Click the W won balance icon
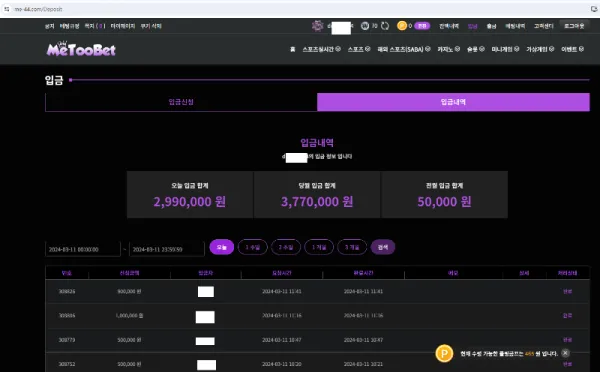This screenshot has width=600, height=372. point(365,26)
